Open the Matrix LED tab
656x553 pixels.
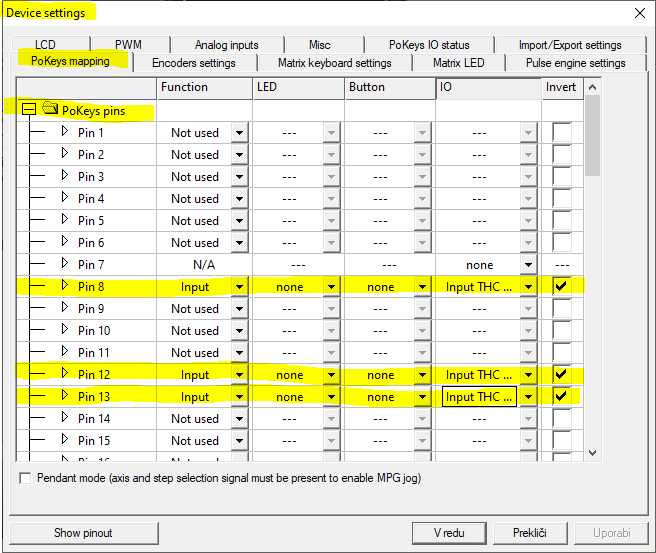click(x=459, y=63)
